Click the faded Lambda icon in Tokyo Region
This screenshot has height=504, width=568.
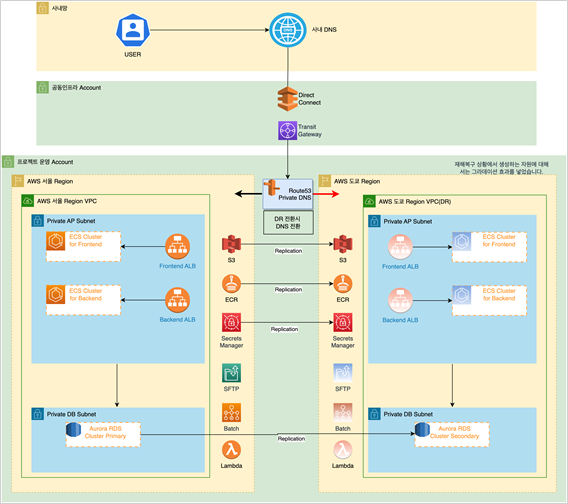click(343, 450)
